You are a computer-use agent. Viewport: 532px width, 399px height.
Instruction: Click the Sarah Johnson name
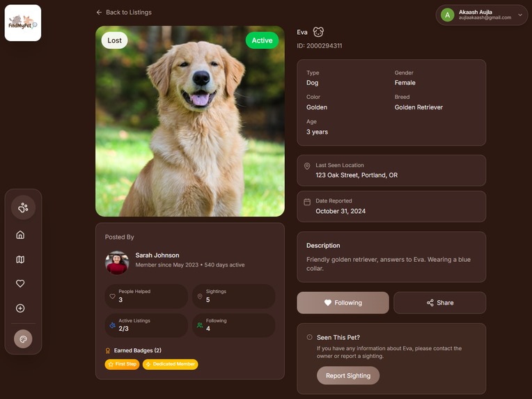157,255
